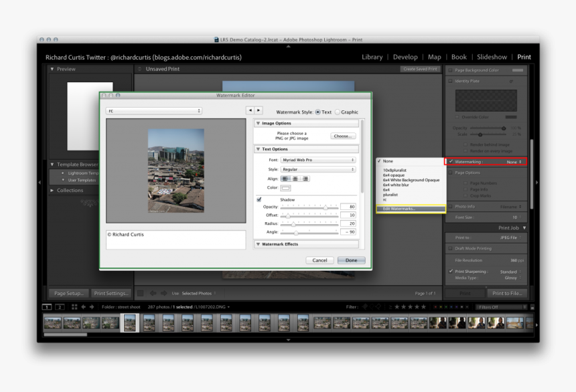Viewport: 576px width, 392px height.
Task: Expand the Collections panel
Action: tap(52, 190)
